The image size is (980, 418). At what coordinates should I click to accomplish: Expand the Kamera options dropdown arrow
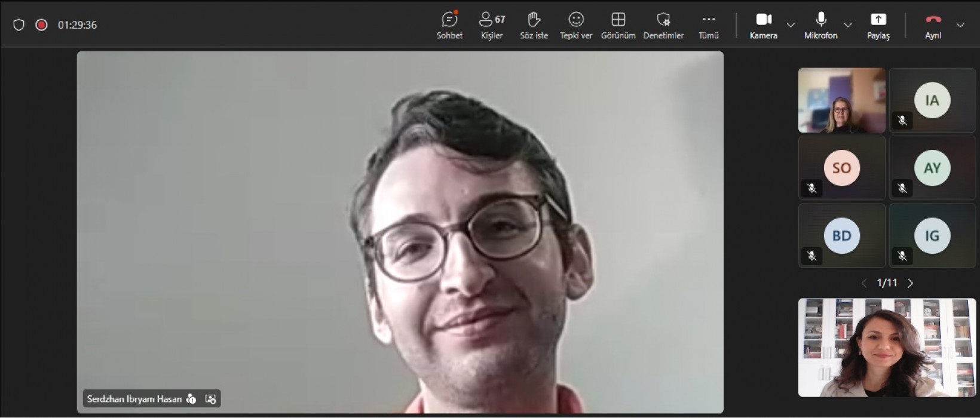point(791,25)
